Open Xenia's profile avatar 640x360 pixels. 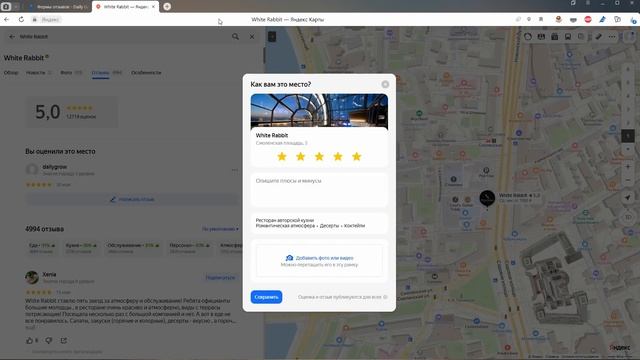[32, 278]
